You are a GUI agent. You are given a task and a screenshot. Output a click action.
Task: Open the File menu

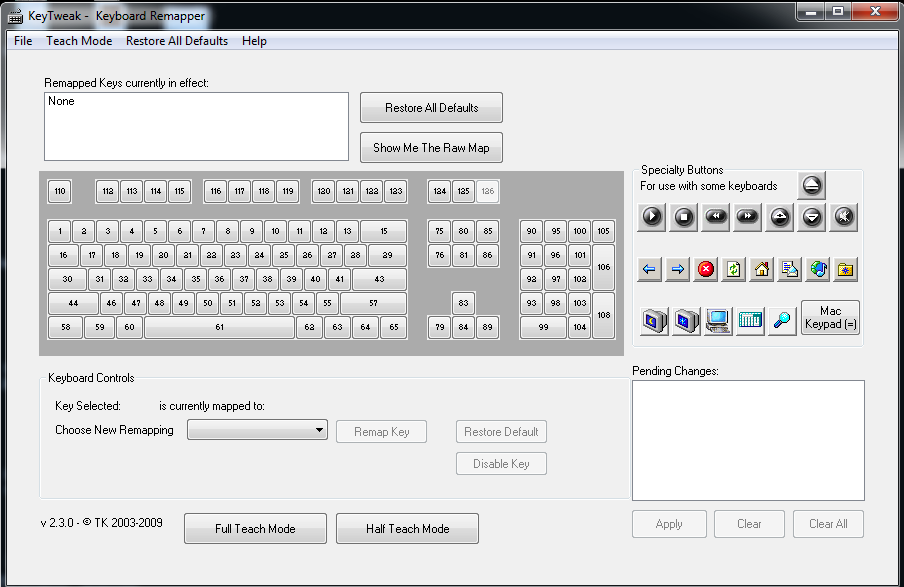23,41
